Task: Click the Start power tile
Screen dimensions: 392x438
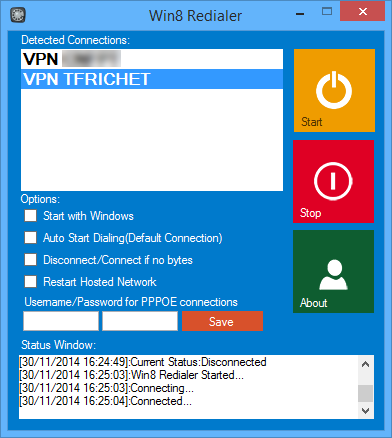Action: 334,90
